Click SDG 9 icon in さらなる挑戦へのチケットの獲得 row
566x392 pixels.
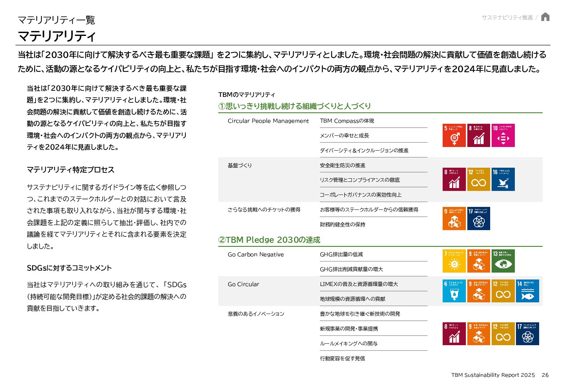[x=454, y=219]
